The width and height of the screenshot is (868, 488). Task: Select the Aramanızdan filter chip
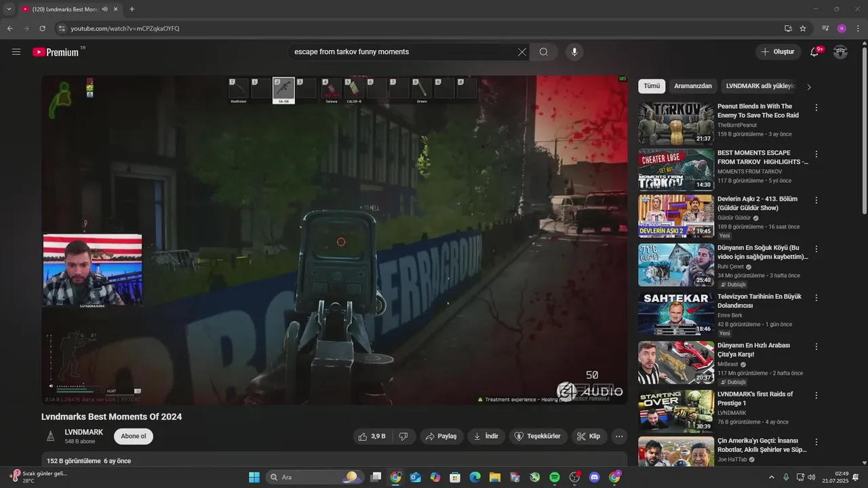click(x=693, y=86)
